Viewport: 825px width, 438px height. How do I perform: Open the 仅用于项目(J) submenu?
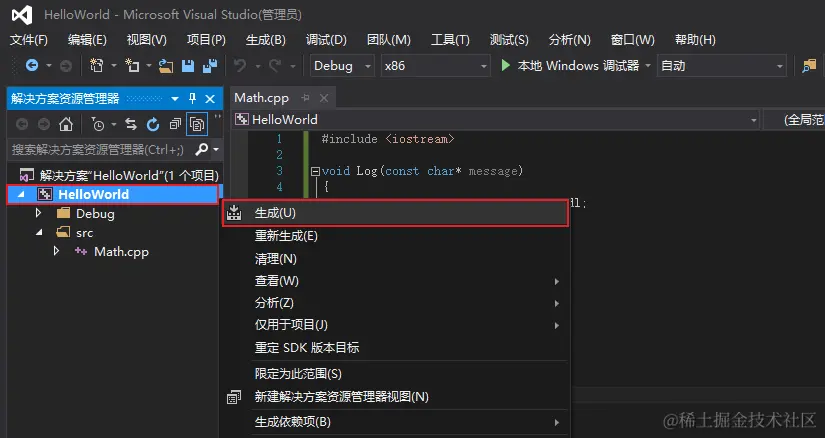tap(396, 325)
